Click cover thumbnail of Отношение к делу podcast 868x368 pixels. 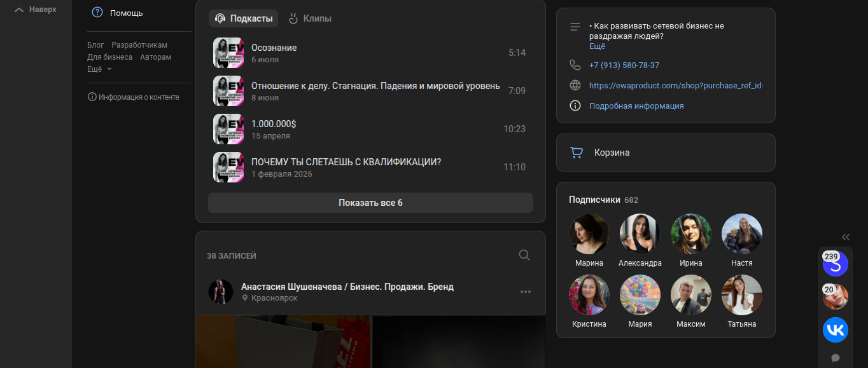[228, 91]
